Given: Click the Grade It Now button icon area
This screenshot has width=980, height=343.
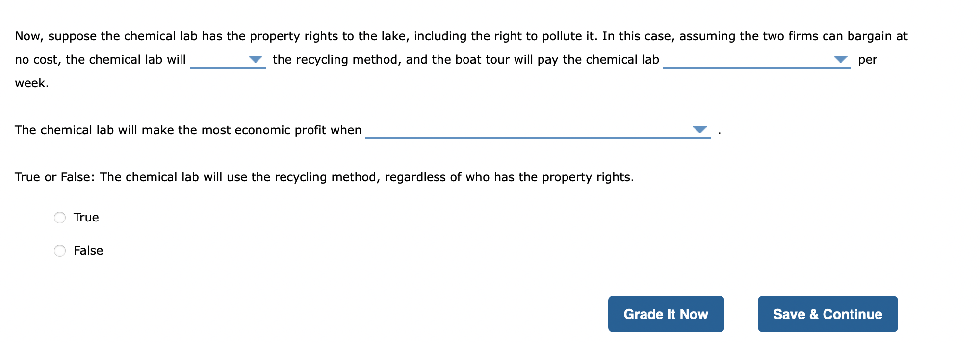Looking at the screenshot, I should 666,314.
